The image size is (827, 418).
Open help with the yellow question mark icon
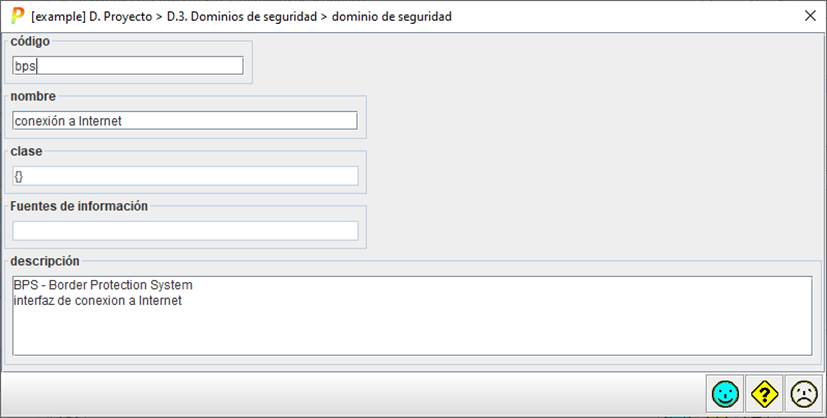click(764, 394)
